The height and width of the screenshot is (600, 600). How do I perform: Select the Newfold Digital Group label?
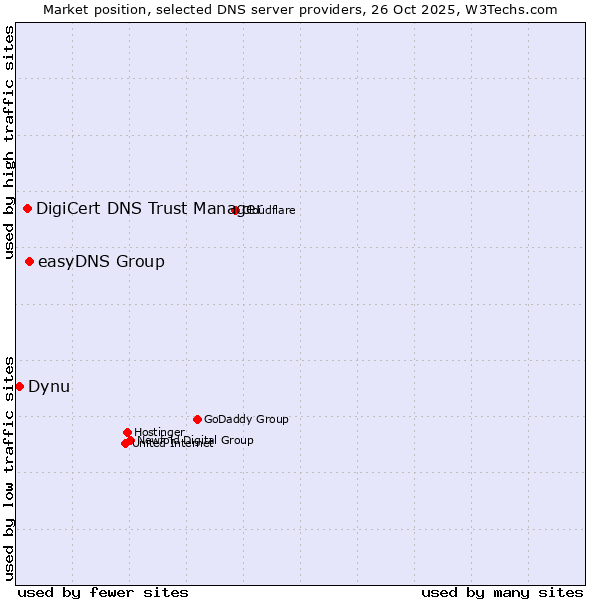[x=225, y=440]
